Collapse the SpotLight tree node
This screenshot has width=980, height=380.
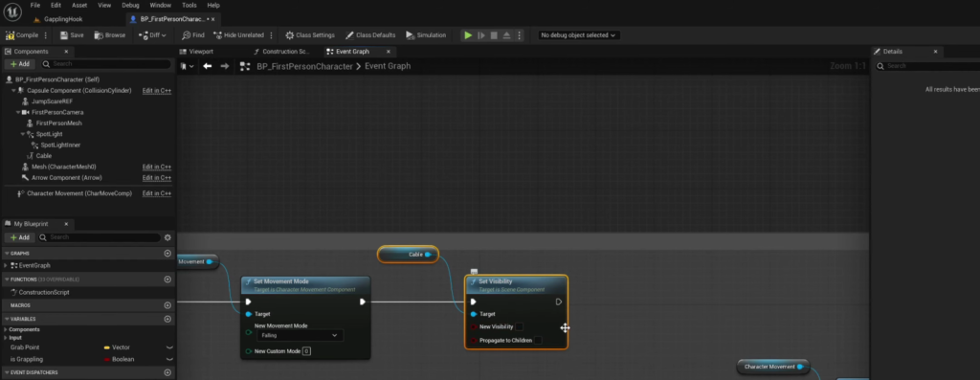(23, 134)
